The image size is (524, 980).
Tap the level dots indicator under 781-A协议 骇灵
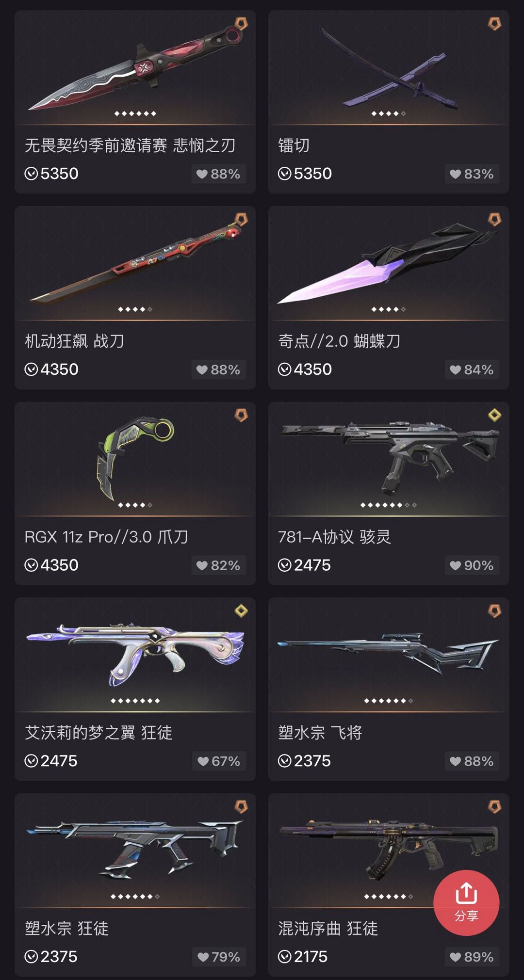(389, 505)
